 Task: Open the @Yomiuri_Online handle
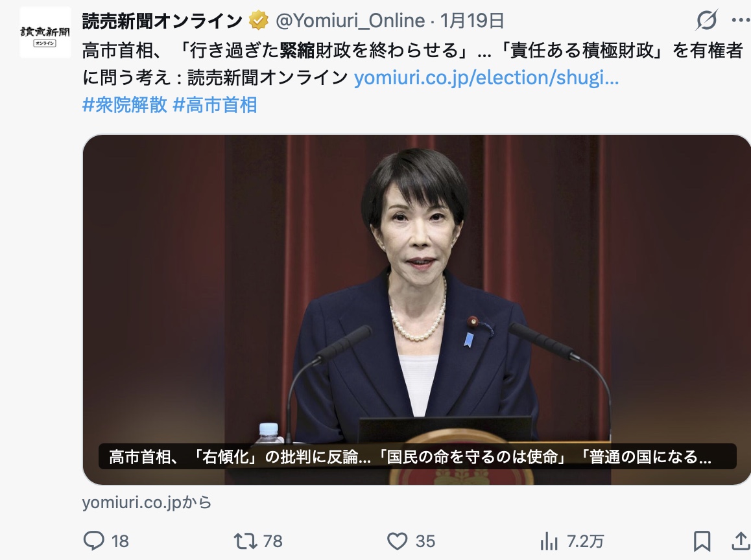point(350,21)
